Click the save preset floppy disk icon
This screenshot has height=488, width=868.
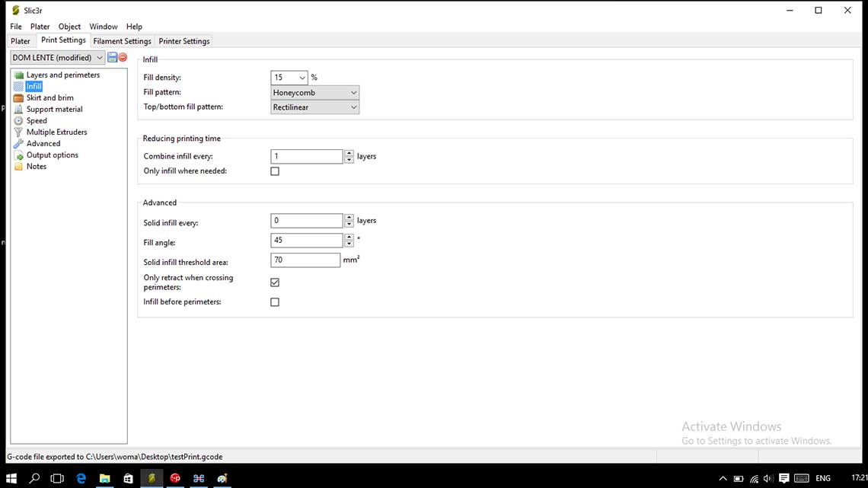pos(113,58)
